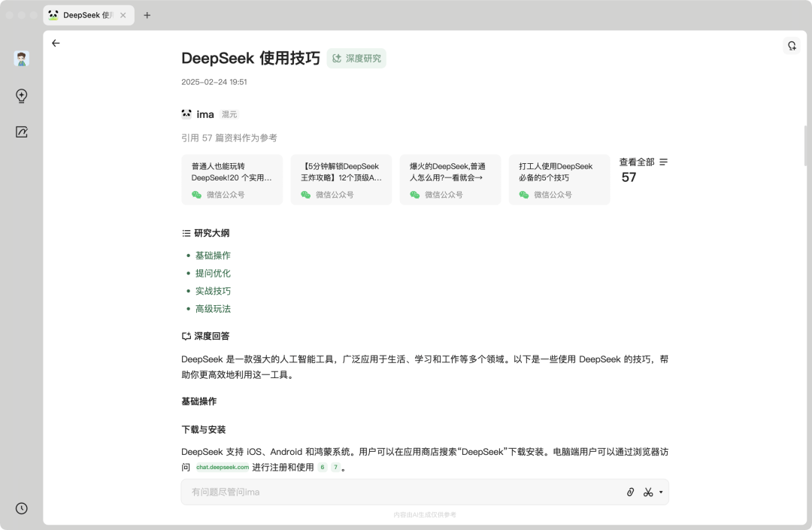This screenshot has width=812, height=530.
Task: Open the source card 打工人使用DeepSeek必备的5个技巧
Action: (x=559, y=180)
